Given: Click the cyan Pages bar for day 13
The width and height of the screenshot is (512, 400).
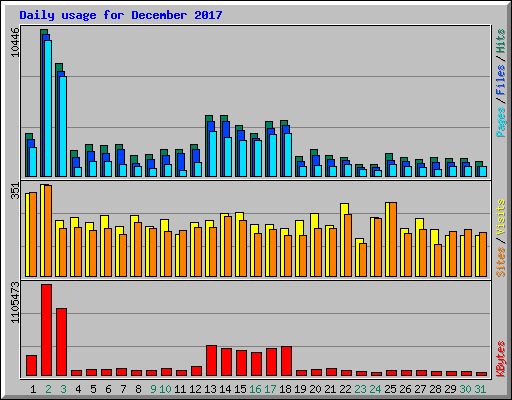Looking at the screenshot, I should tap(213, 154).
